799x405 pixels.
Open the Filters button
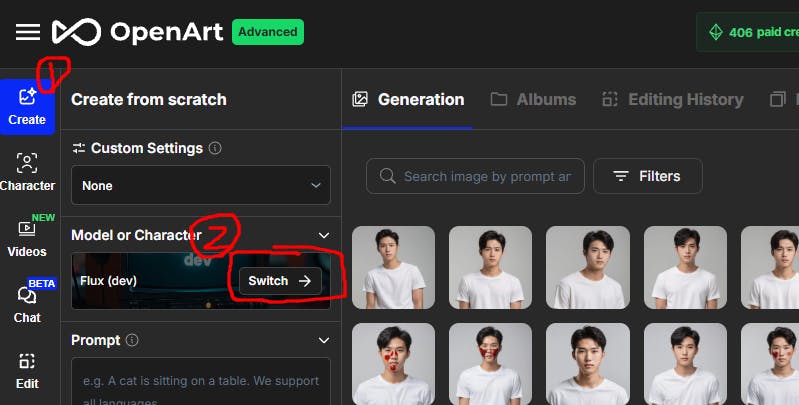[x=647, y=176]
